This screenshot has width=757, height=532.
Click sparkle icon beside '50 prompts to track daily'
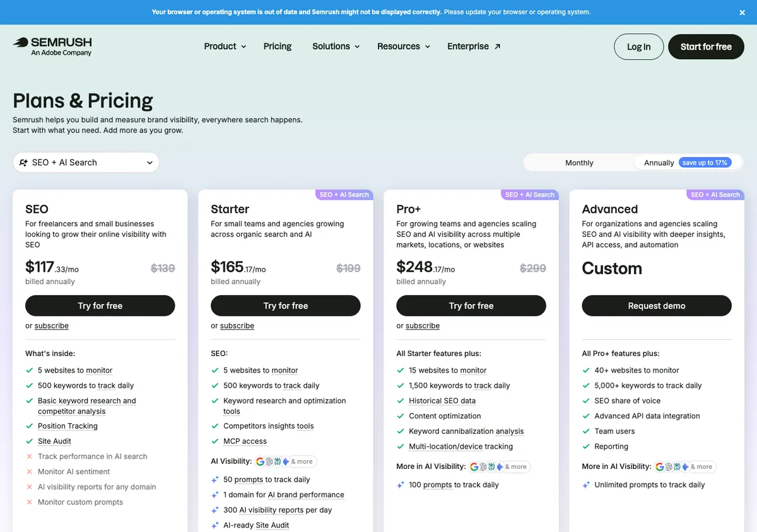pyautogui.click(x=214, y=480)
